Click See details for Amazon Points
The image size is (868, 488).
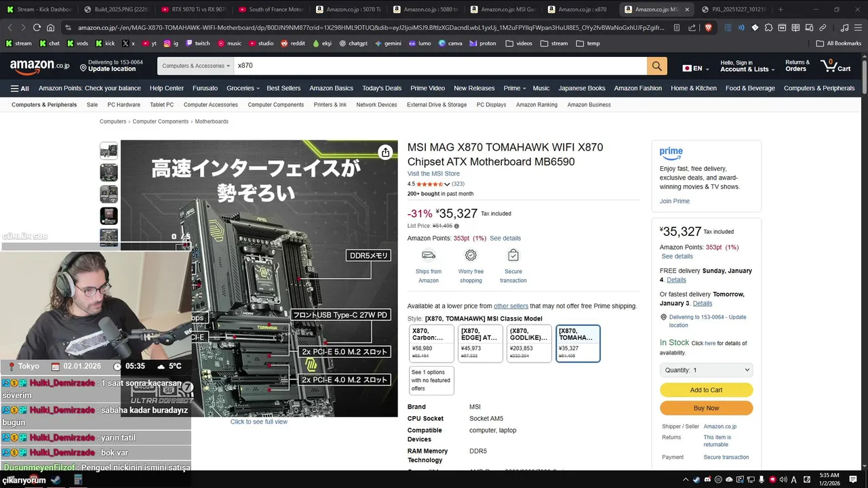click(505, 238)
